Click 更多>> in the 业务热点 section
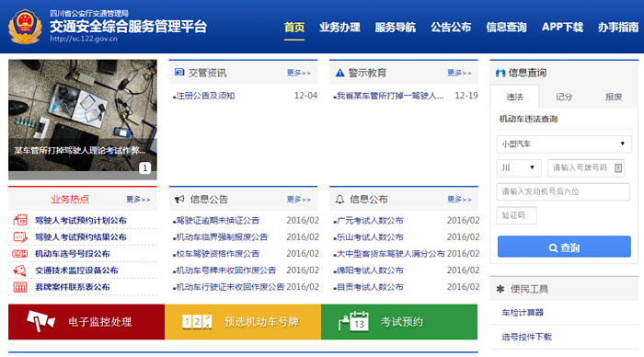 pyautogui.click(x=138, y=200)
